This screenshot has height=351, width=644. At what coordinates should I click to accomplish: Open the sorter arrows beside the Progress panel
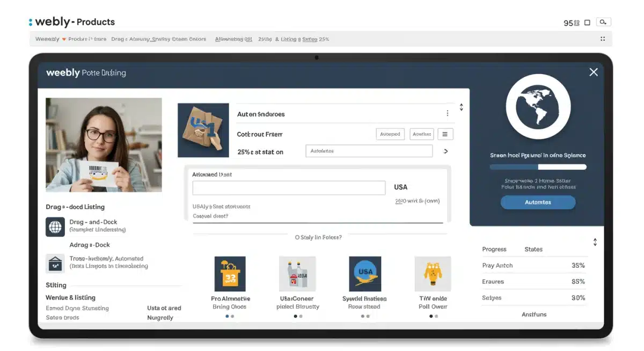pyautogui.click(x=595, y=242)
